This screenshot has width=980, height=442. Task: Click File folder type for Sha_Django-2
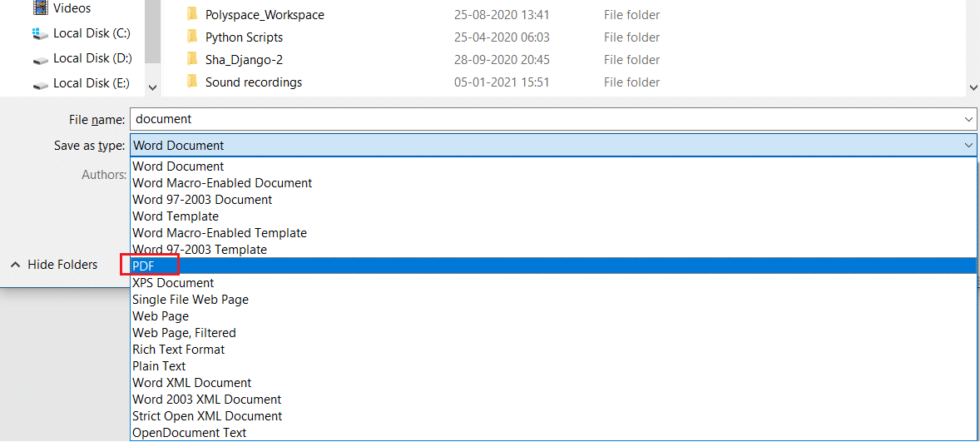pos(631,59)
